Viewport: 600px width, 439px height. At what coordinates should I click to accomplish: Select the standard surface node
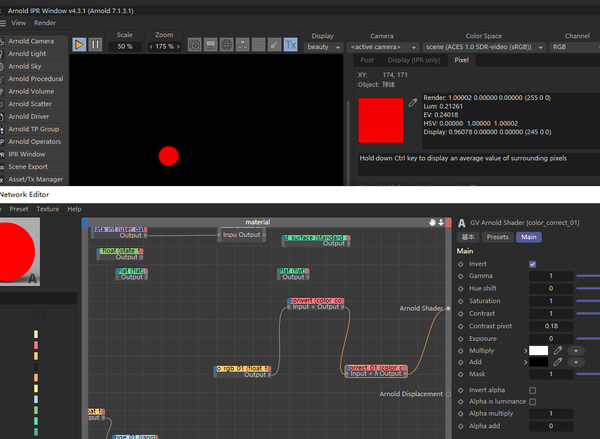click(316, 240)
